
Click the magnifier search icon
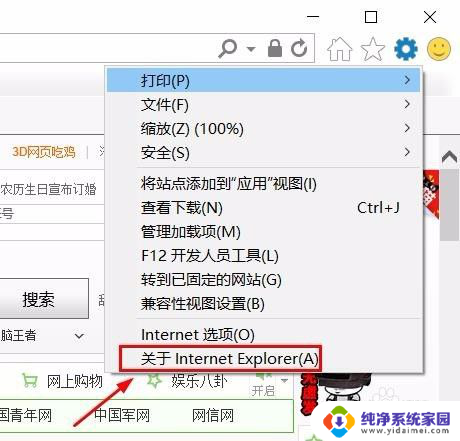[x=228, y=49]
